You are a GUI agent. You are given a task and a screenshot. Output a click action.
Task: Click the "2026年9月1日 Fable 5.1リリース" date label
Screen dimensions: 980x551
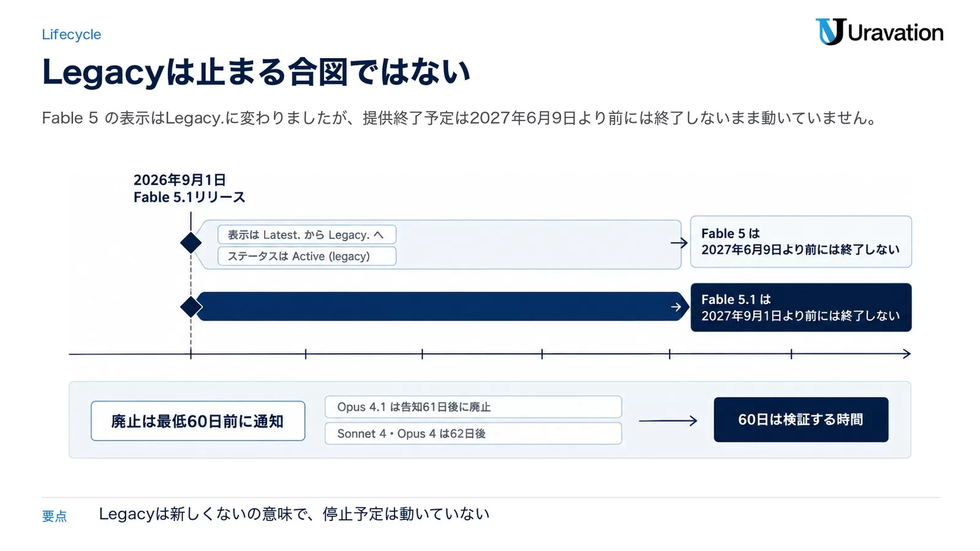pyautogui.click(x=189, y=189)
